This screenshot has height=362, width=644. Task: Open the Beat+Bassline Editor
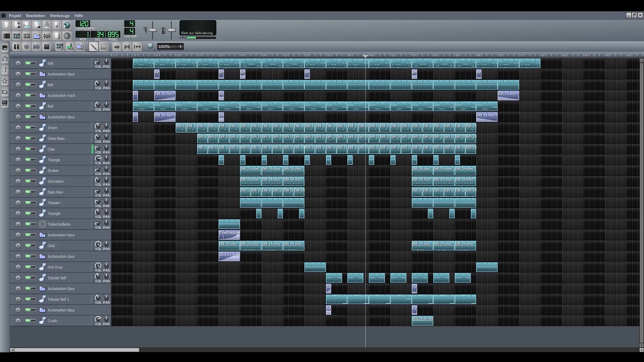click(17, 36)
